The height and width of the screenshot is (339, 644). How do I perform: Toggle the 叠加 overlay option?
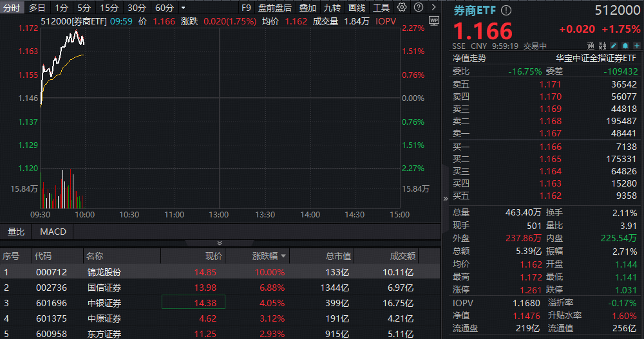[x=308, y=8]
